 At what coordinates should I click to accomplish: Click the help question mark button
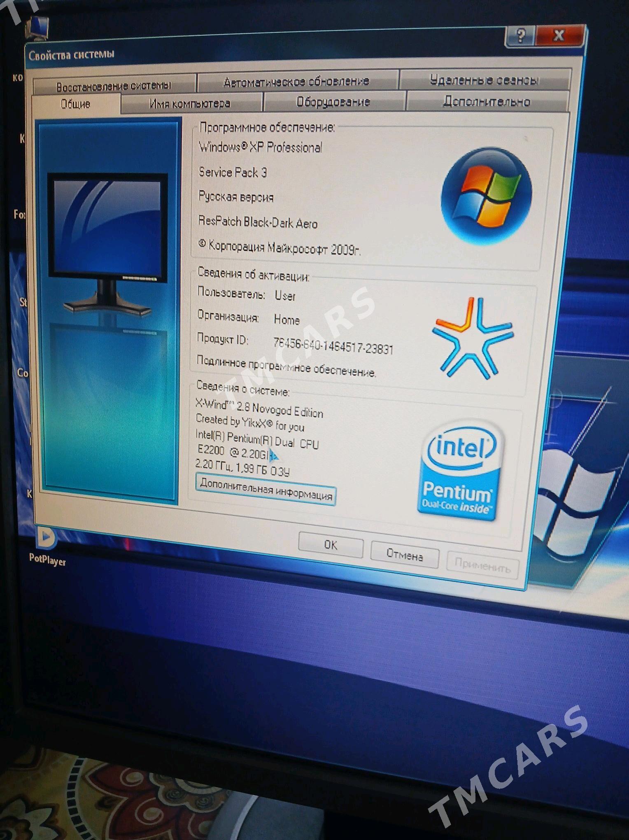(520, 36)
